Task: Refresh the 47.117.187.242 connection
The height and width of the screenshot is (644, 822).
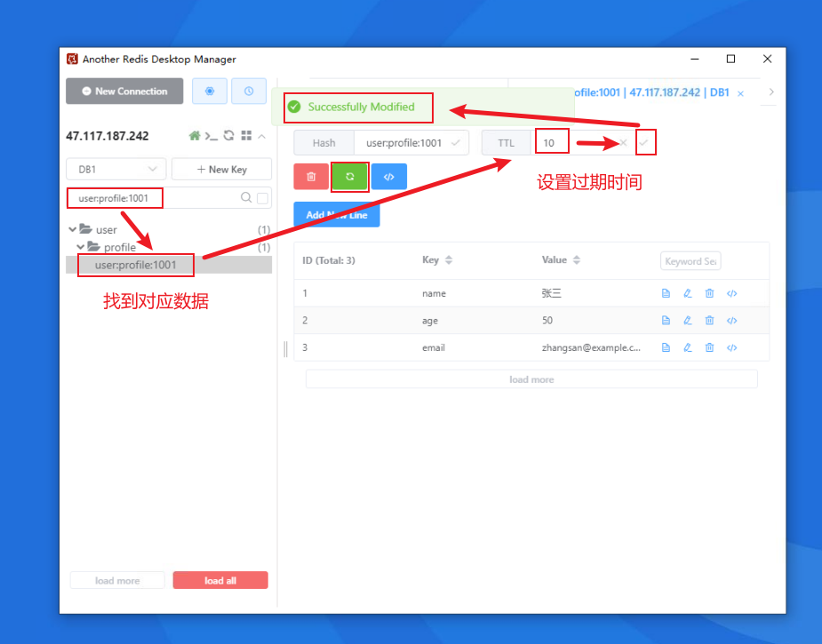Action: pos(228,136)
